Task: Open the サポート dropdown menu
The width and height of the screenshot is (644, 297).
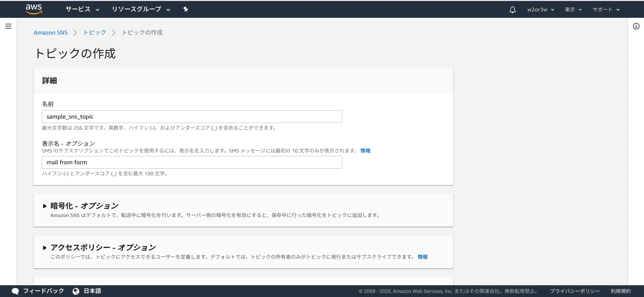Action: [x=606, y=10]
